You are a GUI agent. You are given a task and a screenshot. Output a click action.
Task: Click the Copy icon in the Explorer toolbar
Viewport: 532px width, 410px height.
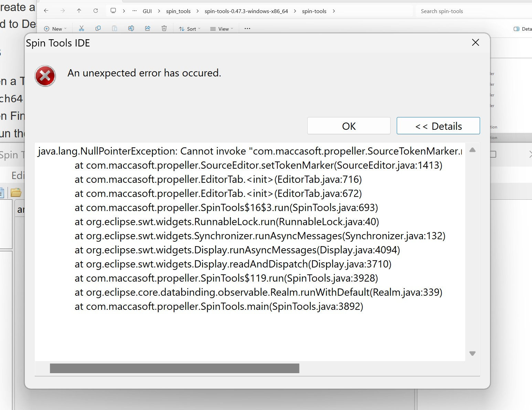coord(98,29)
